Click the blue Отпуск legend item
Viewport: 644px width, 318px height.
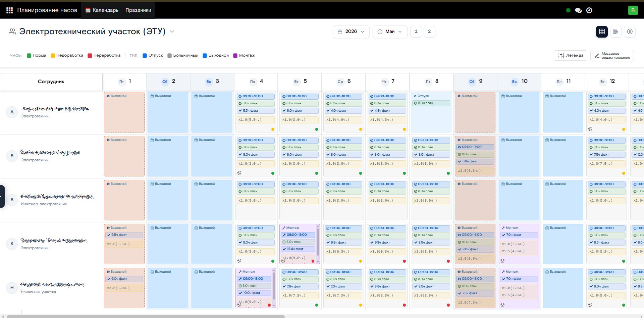tap(153, 55)
